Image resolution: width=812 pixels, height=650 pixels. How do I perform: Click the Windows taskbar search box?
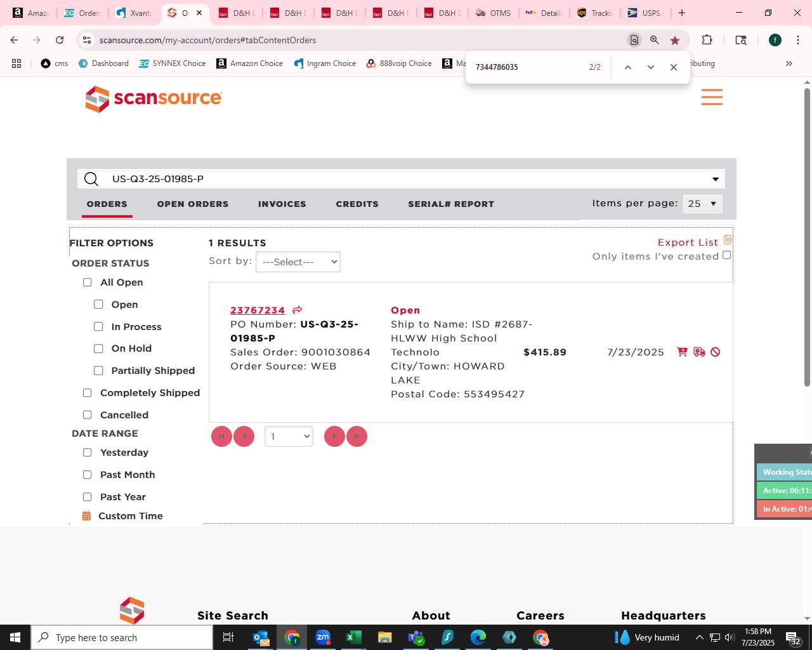(122, 637)
